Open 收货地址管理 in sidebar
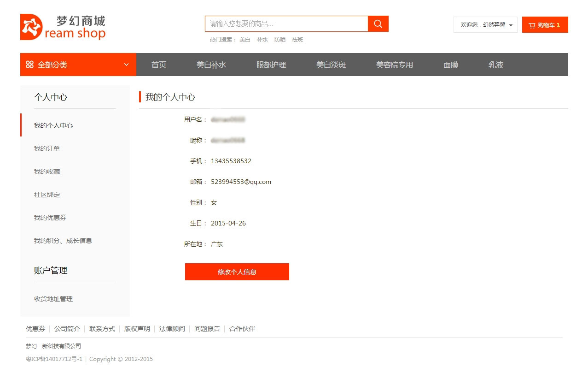Viewport: 588px width, 373px height. click(53, 299)
